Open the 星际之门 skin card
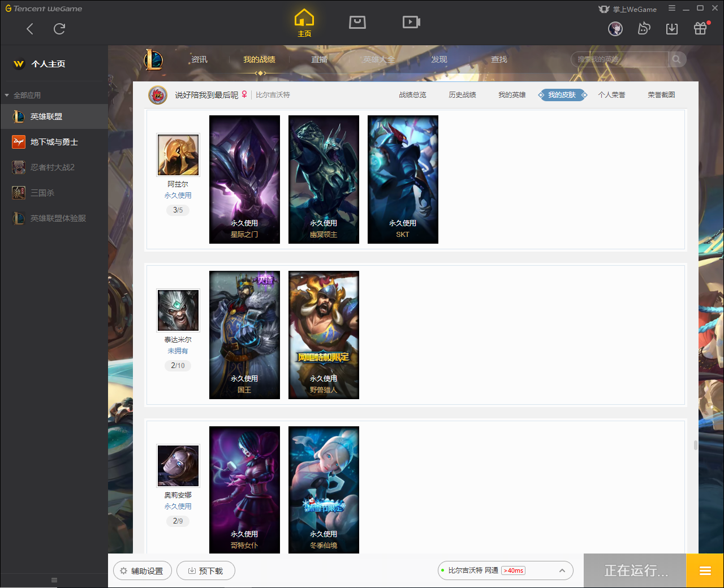 (x=244, y=180)
